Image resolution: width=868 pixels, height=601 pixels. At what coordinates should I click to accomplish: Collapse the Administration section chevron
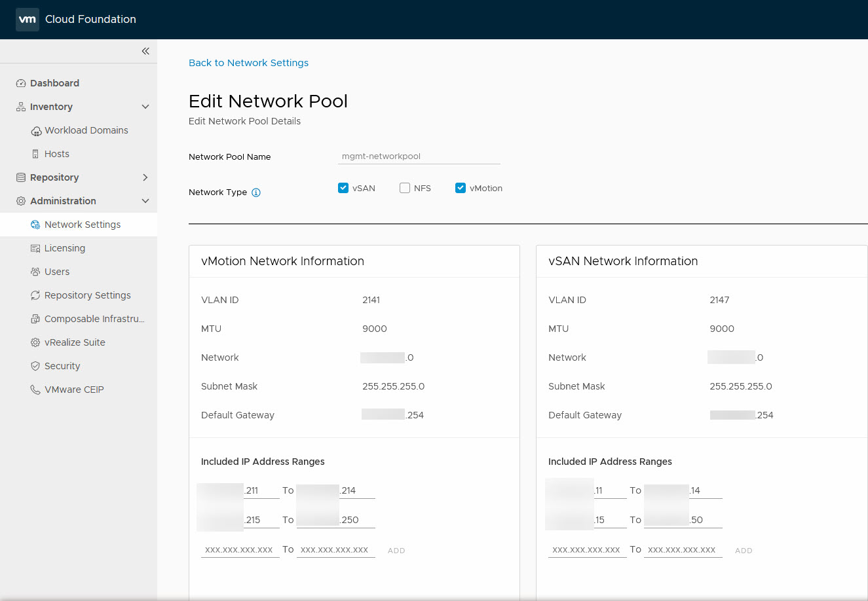145,201
